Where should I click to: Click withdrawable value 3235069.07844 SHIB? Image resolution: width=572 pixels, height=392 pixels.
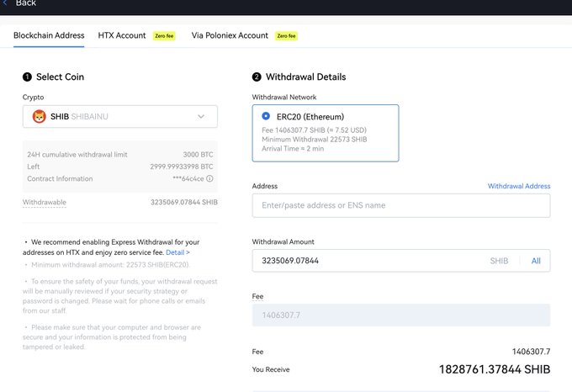pos(184,203)
